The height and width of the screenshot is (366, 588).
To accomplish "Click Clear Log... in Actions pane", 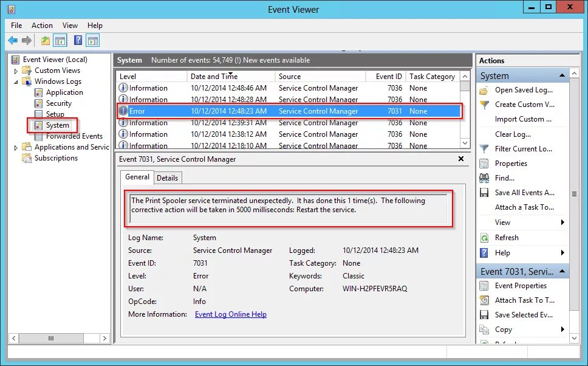I will tap(513, 134).
